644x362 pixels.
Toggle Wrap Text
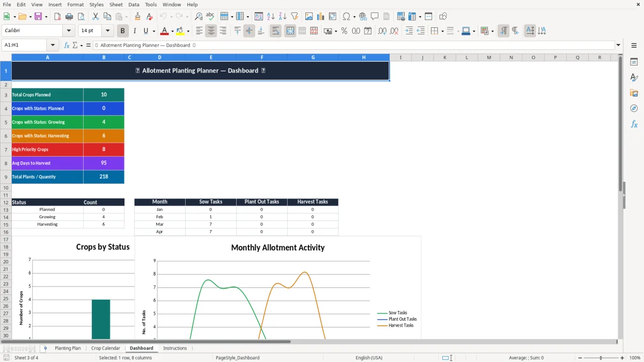click(x=275, y=31)
